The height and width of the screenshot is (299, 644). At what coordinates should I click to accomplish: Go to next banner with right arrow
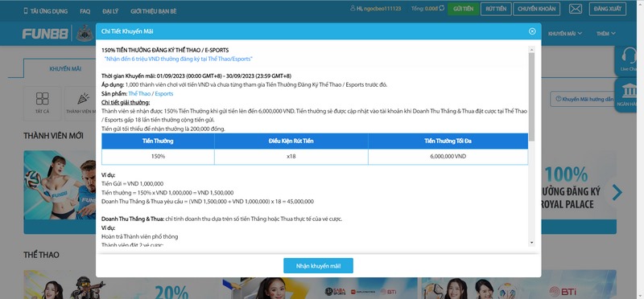point(617,192)
